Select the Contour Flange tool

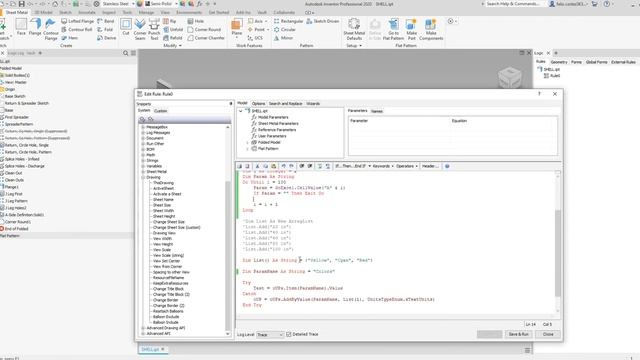51,29
